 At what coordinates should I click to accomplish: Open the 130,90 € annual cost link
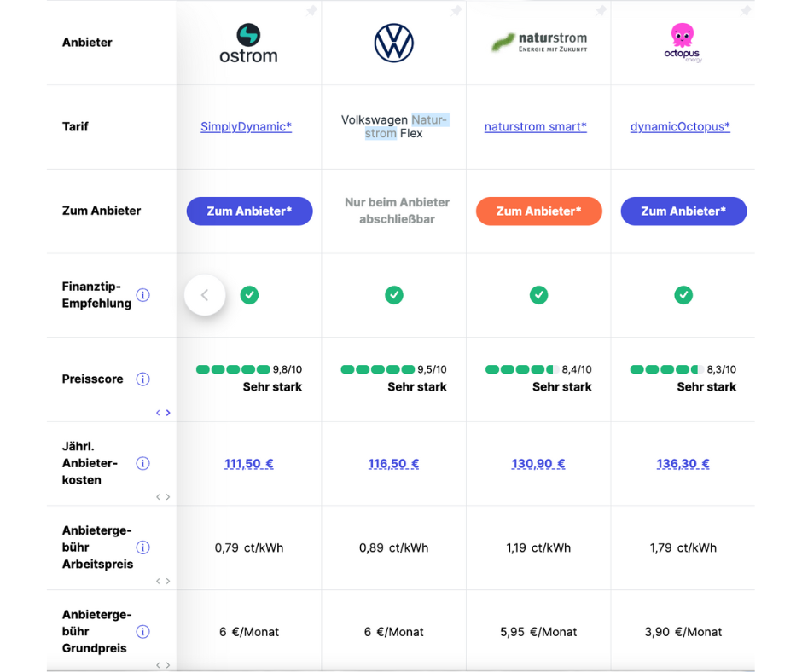[538, 464]
